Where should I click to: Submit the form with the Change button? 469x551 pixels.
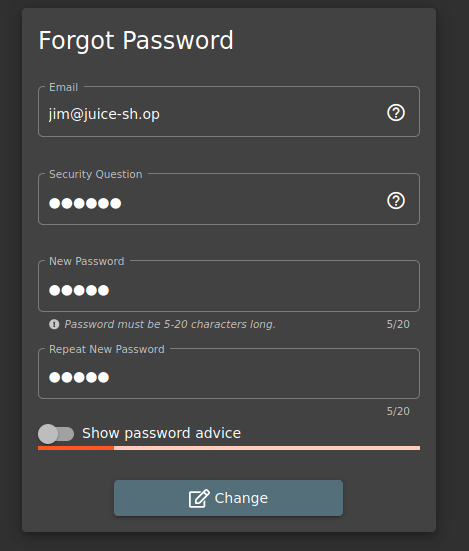coord(228,498)
